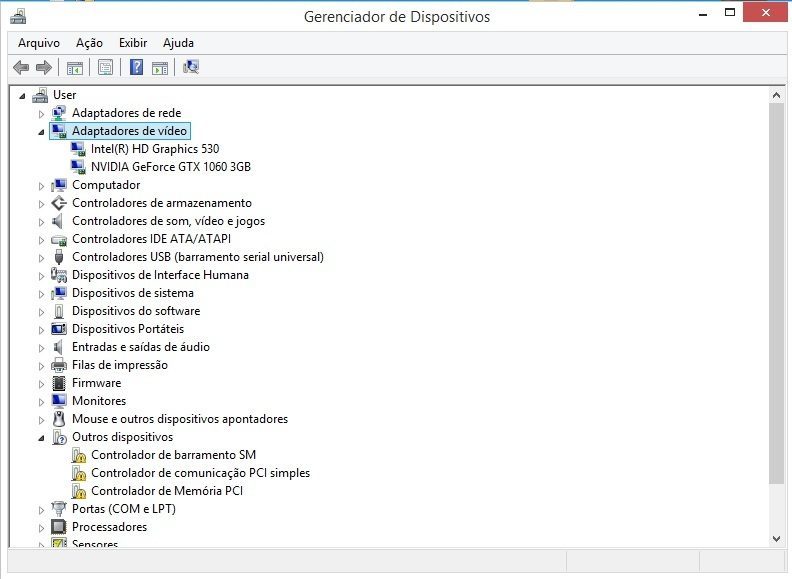792x579 pixels.
Task: Close the Gerenciador de Dispositivos window
Action: [x=765, y=12]
